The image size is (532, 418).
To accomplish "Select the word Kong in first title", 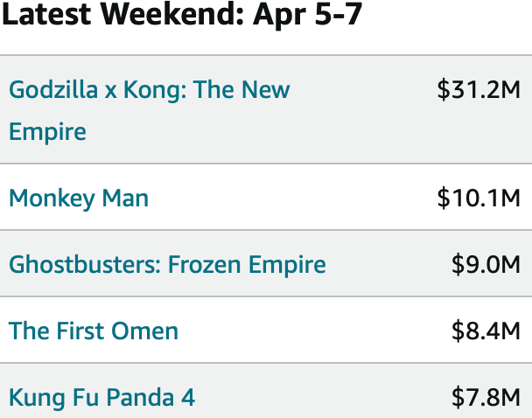I will 151,91.
